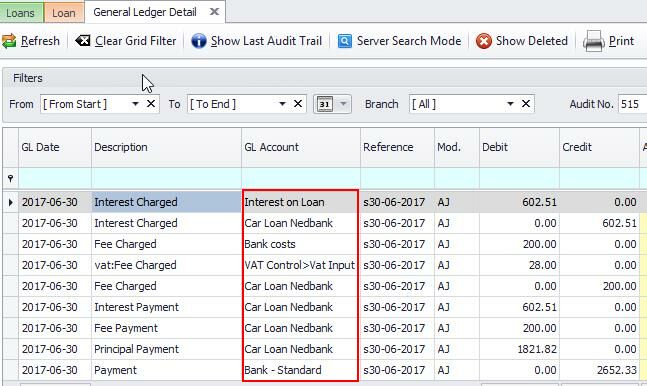Open the From date dropdown arrow
This screenshot has width=647, height=386.
[135, 104]
